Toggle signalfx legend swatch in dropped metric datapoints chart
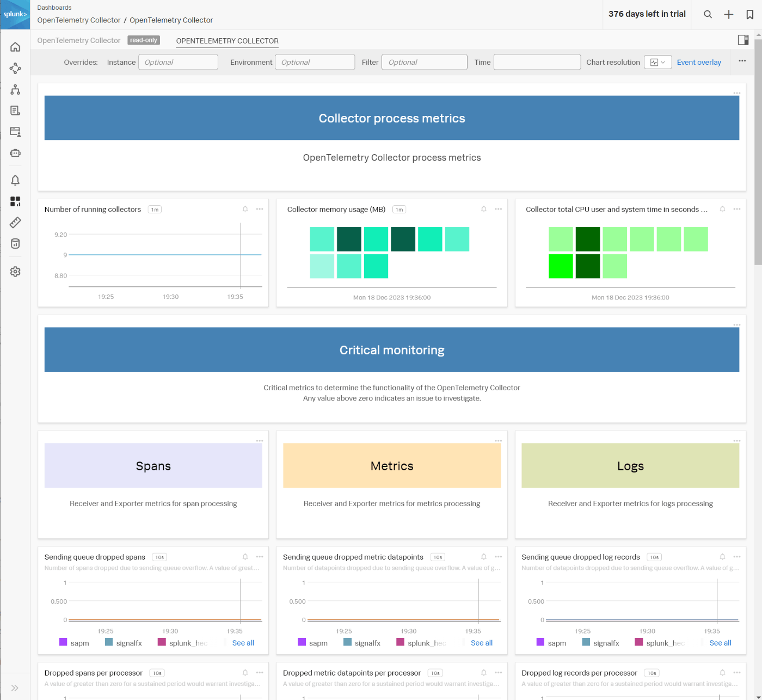 (347, 642)
